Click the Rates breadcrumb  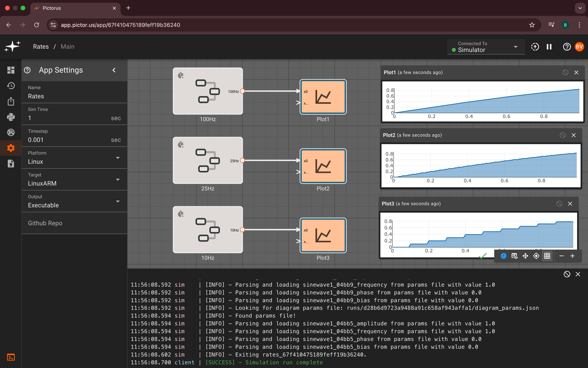point(41,47)
